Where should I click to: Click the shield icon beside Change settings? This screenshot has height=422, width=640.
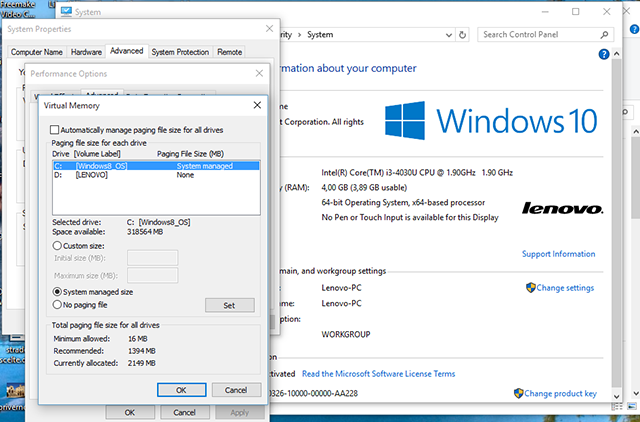point(530,288)
